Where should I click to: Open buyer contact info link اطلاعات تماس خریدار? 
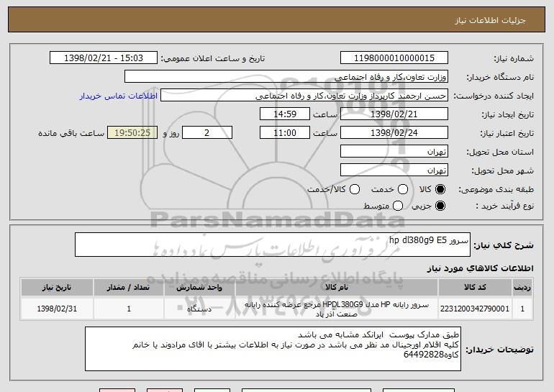click(x=119, y=96)
